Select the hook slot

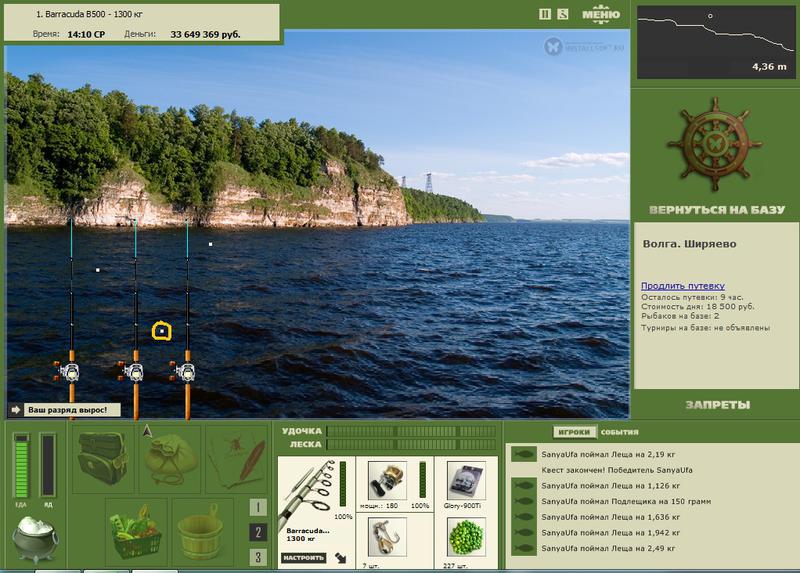[x=387, y=537]
